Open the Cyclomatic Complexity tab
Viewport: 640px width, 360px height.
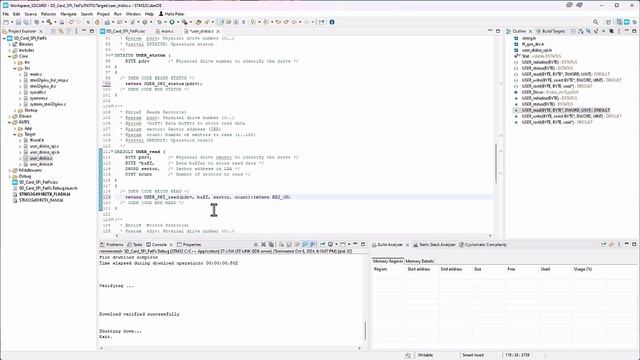click(x=483, y=244)
